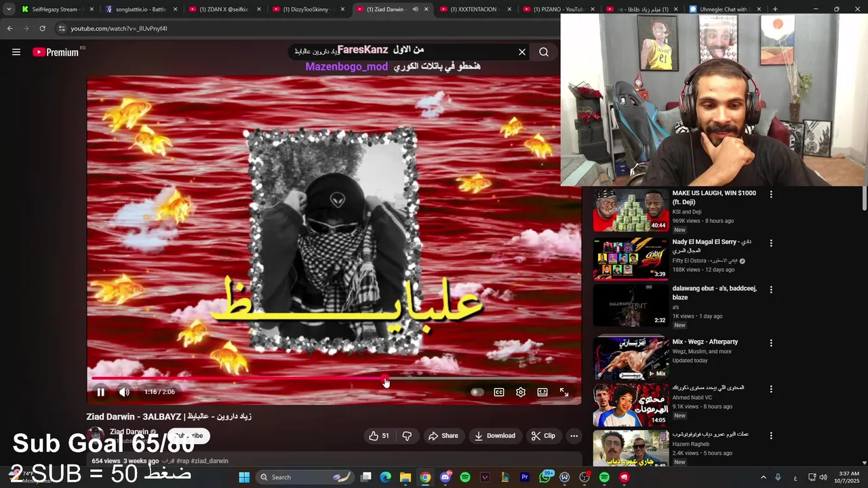Open options for Mix - Wegz - Afterparty
This screenshot has width=868, height=488.
tap(770, 343)
